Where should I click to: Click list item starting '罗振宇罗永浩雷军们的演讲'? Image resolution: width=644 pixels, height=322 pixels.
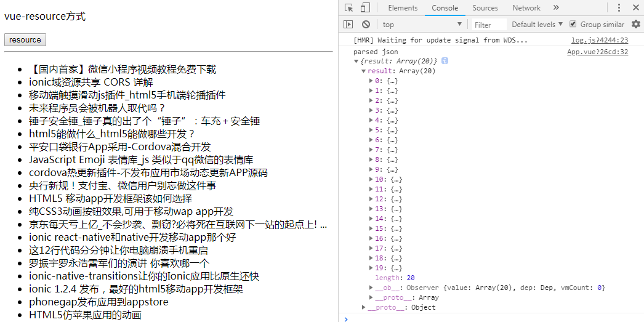[119, 264]
